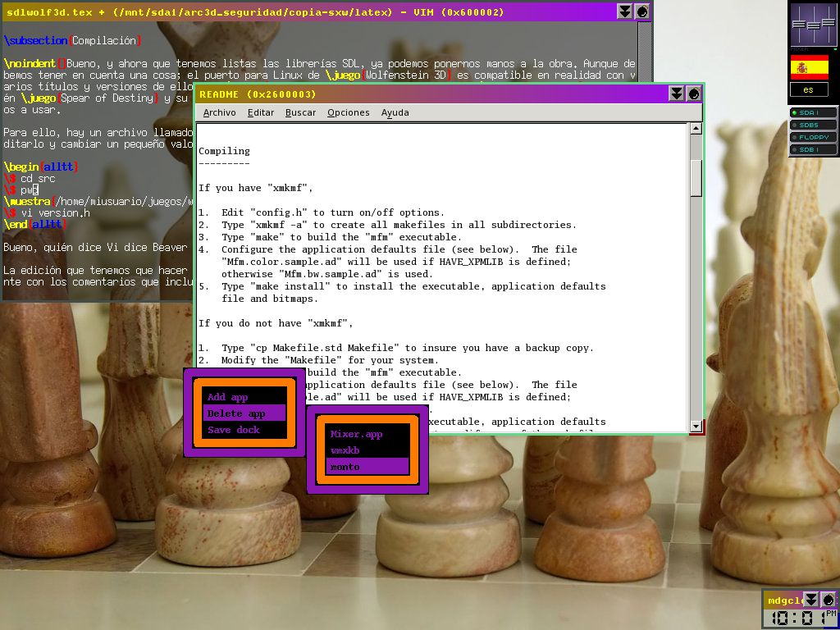Click README scrollbar down arrow

[x=696, y=427]
